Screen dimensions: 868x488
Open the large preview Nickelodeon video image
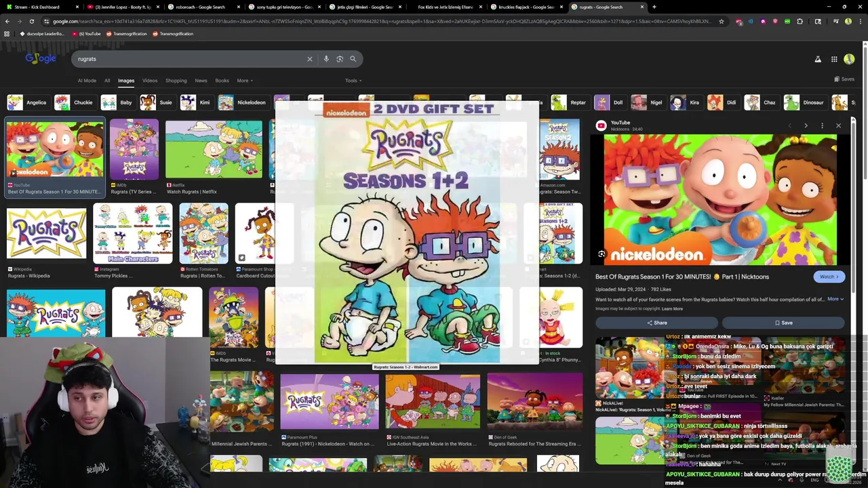coord(720,199)
